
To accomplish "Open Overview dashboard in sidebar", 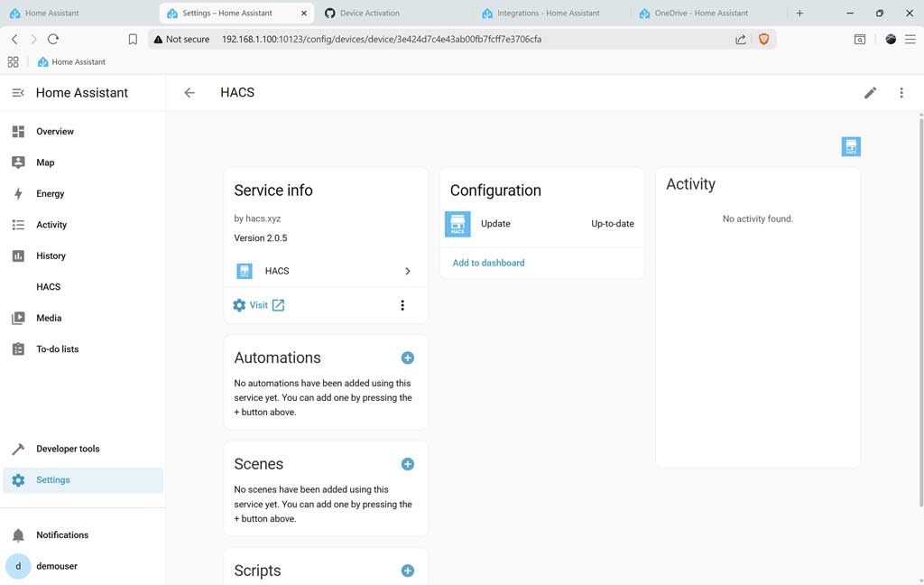I will click(82, 132).
